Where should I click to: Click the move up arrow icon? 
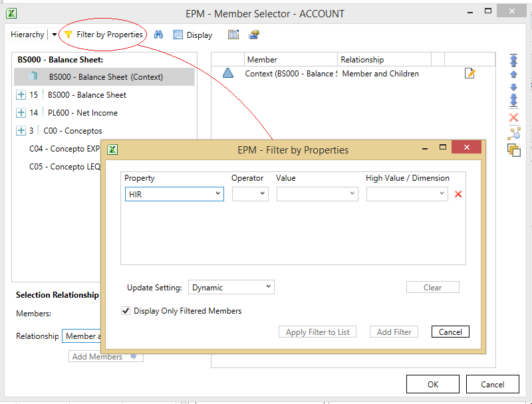coord(513,74)
